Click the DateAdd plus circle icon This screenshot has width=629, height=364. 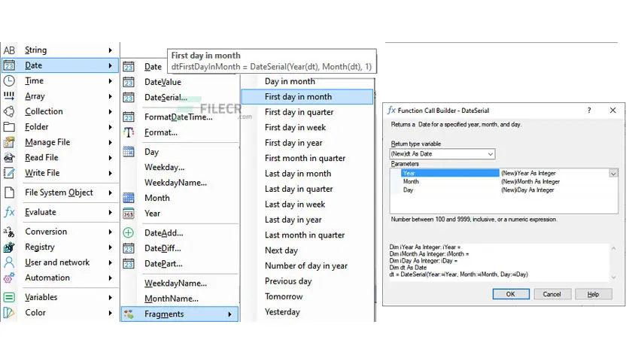129,233
